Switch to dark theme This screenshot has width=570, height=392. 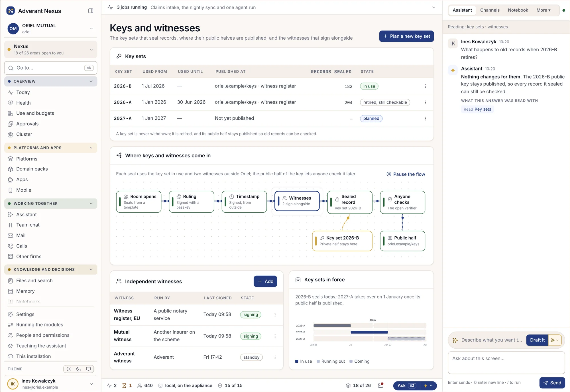pos(79,369)
